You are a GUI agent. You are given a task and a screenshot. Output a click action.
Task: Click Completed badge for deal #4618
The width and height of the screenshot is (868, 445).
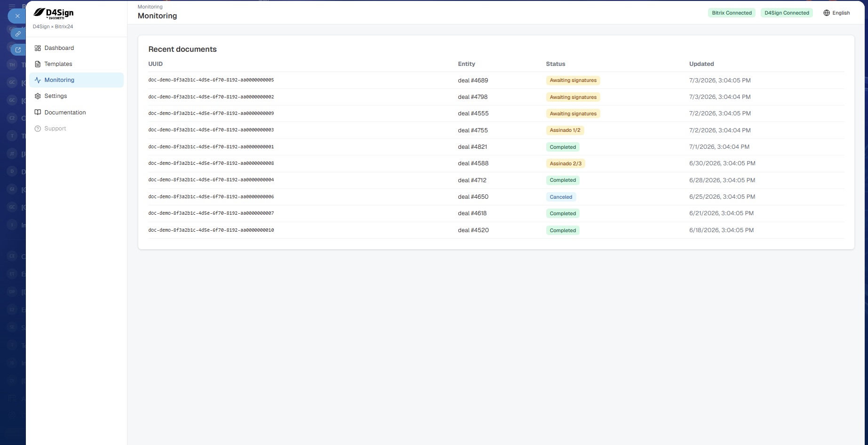pyautogui.click(x=563, y=213)
